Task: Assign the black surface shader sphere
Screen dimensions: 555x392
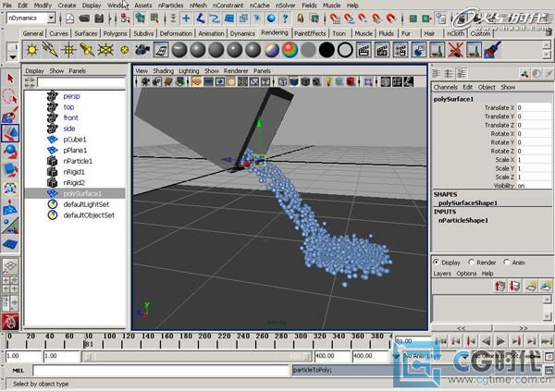Action: [x=327, y=50]
